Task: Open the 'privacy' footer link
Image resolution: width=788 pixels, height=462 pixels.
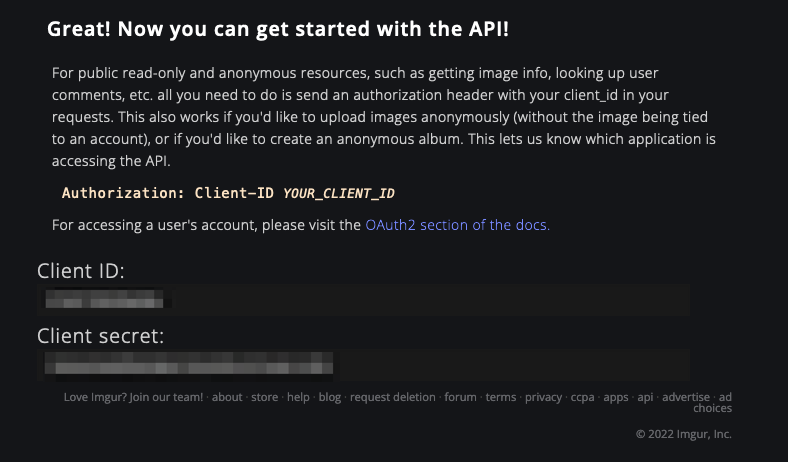Action: pos(543,397)
